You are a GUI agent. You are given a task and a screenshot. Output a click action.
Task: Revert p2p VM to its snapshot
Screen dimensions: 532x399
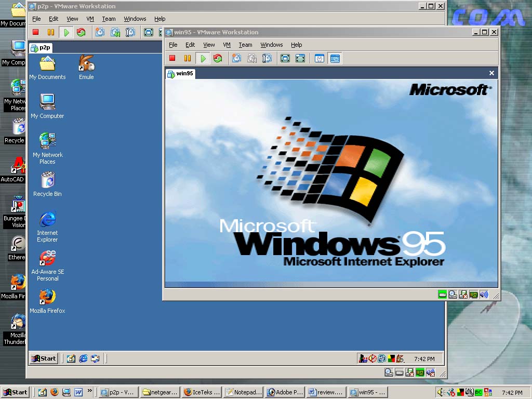pyautogui.click(x=115, y=32)
